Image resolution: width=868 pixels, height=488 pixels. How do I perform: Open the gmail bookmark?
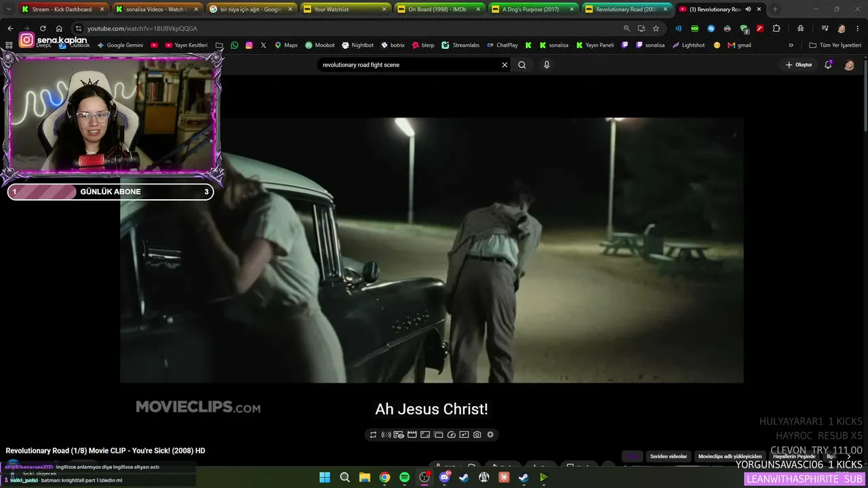(x=739, y=45)
